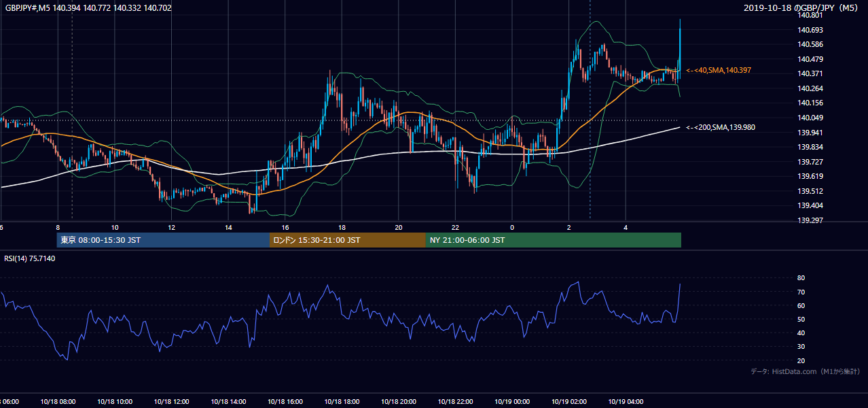Click date label 10/19 00:00
The height and width of the screenshot is (408, 868).
[x=512, y=402]
